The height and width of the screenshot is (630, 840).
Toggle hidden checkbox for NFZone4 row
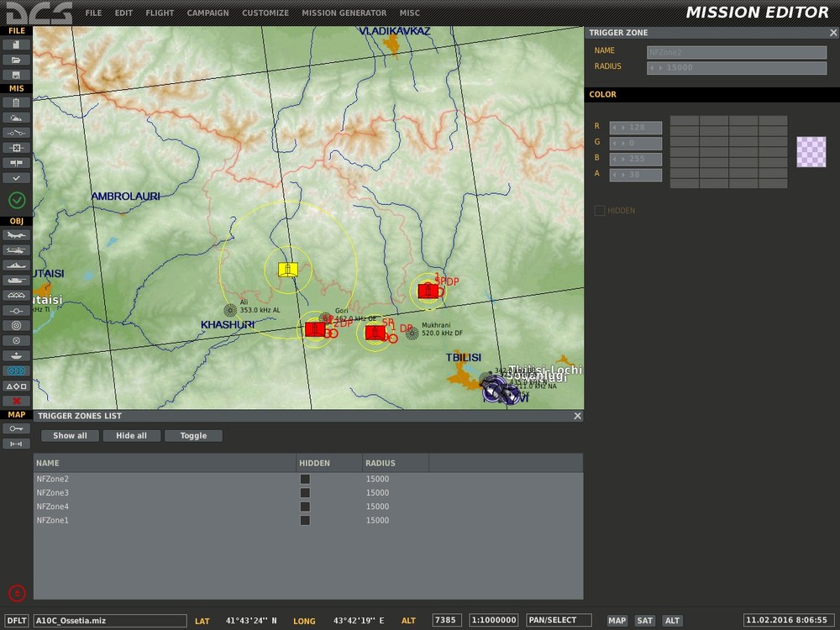click(305, 507)
